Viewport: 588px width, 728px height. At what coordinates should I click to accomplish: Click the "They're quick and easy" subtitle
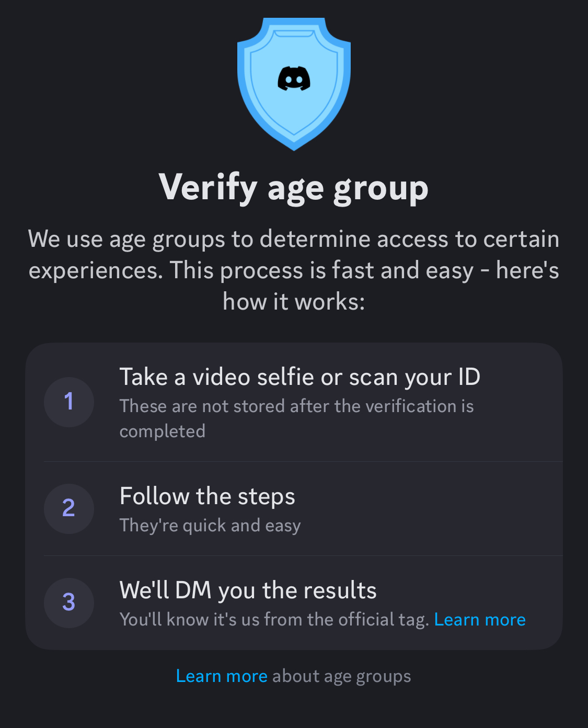pos(210,526)
